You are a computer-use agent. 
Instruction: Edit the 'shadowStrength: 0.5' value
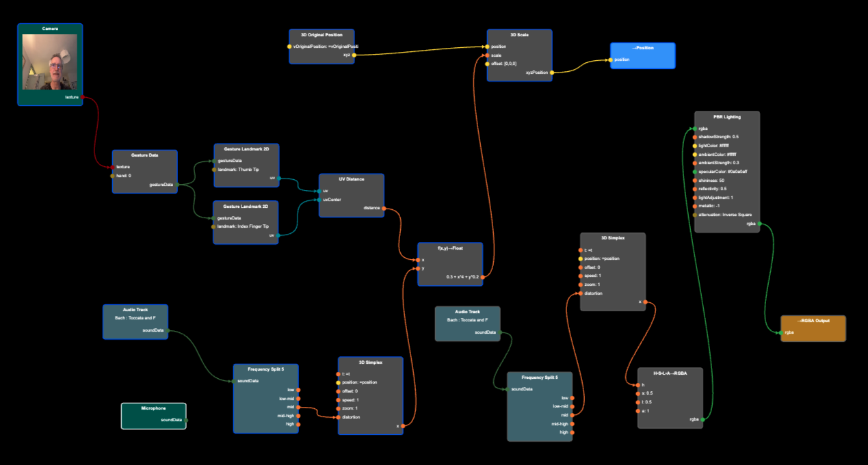pos(718,137)
